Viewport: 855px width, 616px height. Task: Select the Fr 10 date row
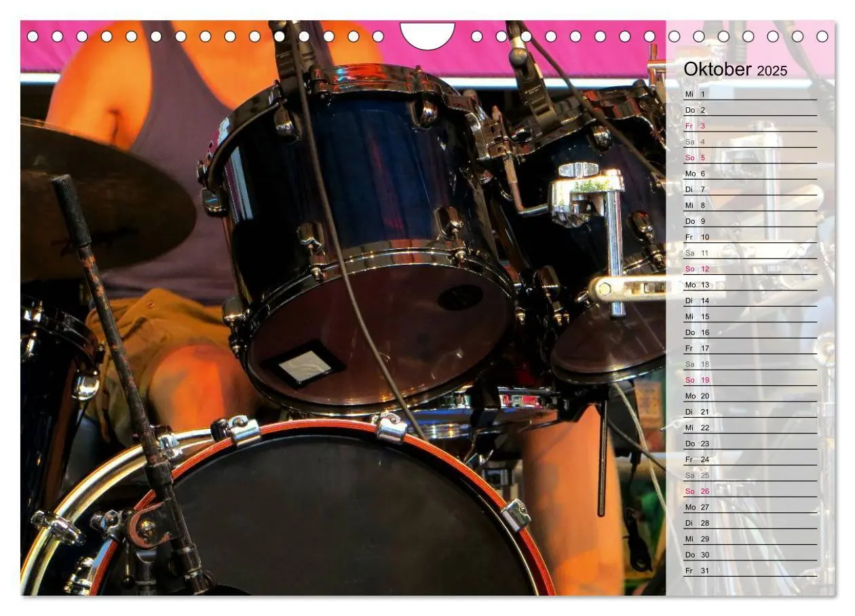coord(750,237)
